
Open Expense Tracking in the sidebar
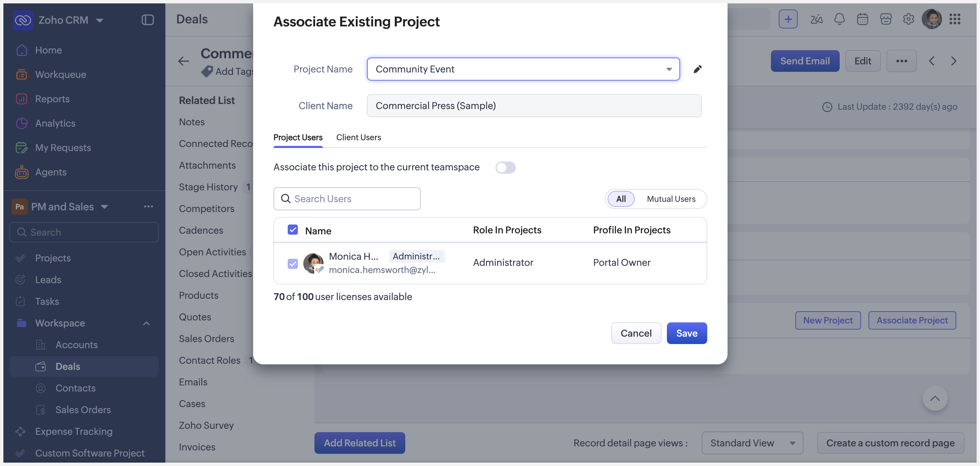coord(74,431)
